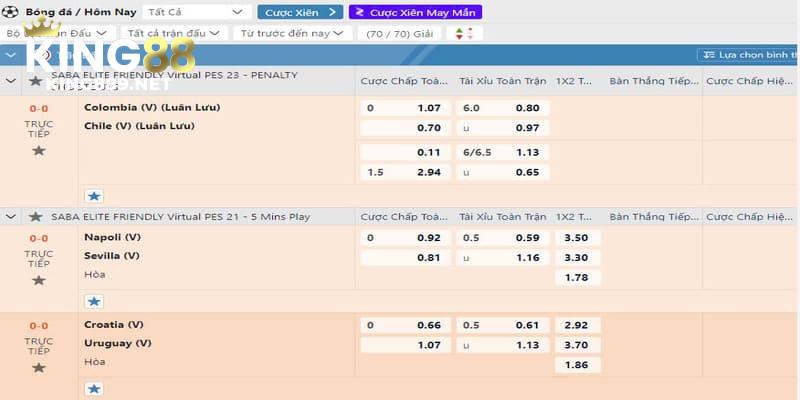Image resolution: width=800 pixels, height=400 pixels.
Task: Select Colombia handicap odds 1.07
Action: tap(406, 108)
